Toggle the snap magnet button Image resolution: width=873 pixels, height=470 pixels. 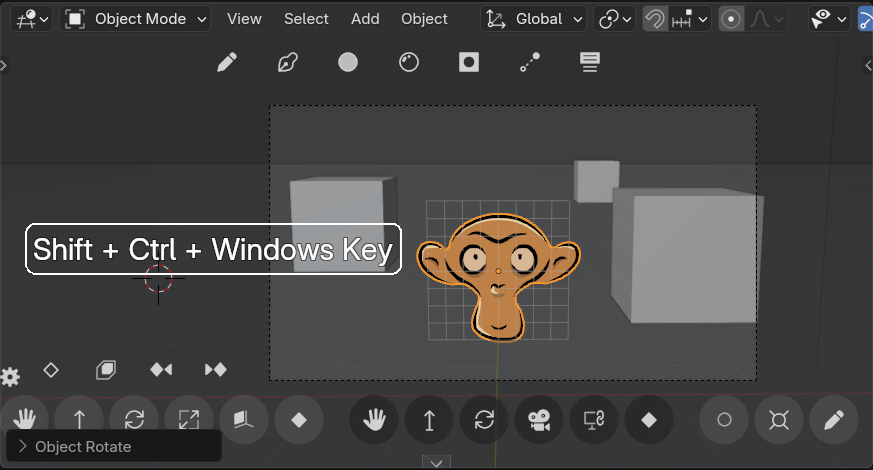point(655,19)
